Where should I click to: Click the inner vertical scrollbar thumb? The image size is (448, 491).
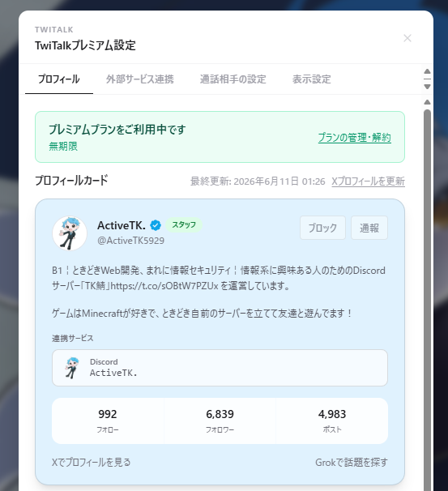point(427,300)
